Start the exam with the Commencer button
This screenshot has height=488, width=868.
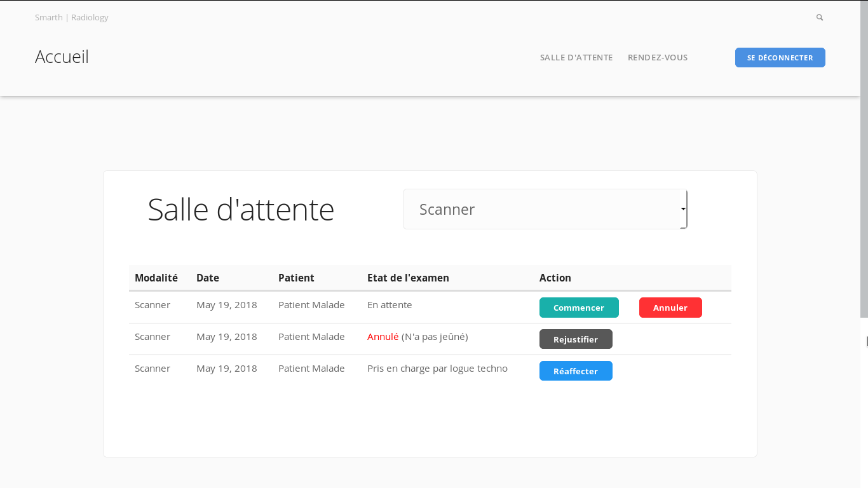579,308
